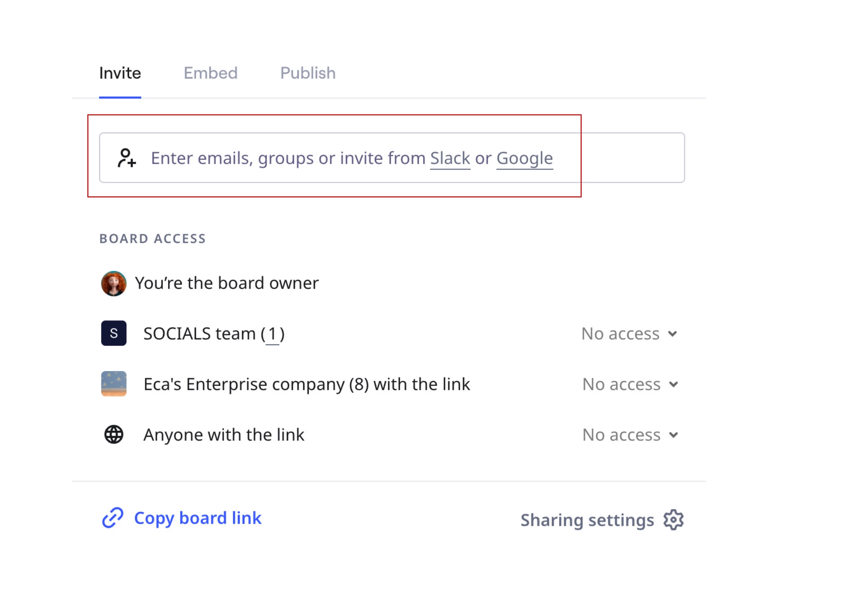Viewport: 868px width, 604px height.
Task: Click the chain link icon
Action: pyautogui.click(x=113, y=518)
